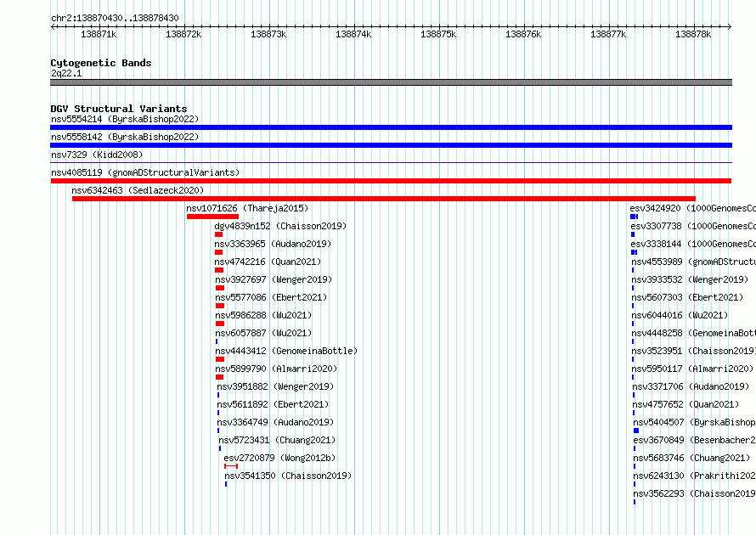Screen dimensions: 756x535
Task: Click nsv6044016 (Wu2021) label
Action: point(680,315)
